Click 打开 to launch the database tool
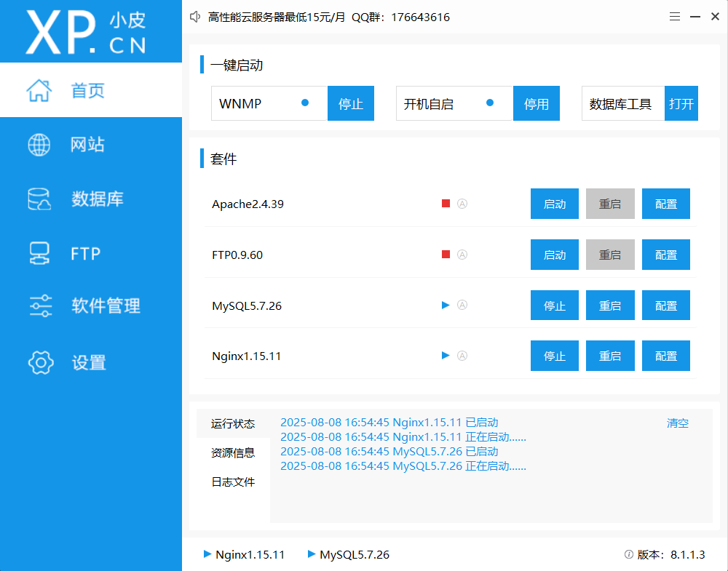728x571 pixels. [x=681, y=103]
